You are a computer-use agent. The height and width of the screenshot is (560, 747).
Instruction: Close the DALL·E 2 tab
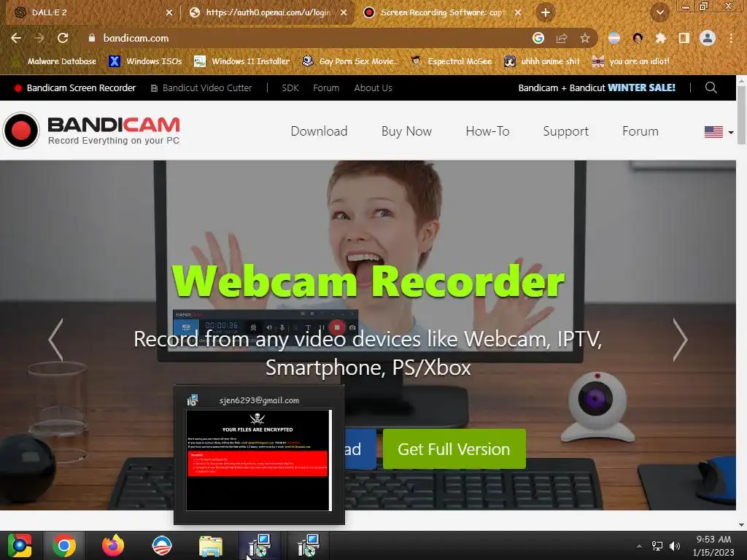click(x=169, y=12)
